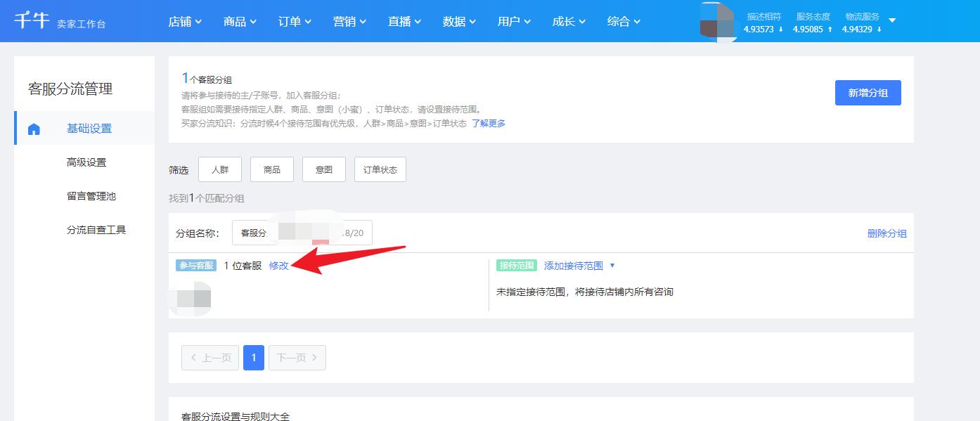Select page 1 in the pagination control

[253, 357]
